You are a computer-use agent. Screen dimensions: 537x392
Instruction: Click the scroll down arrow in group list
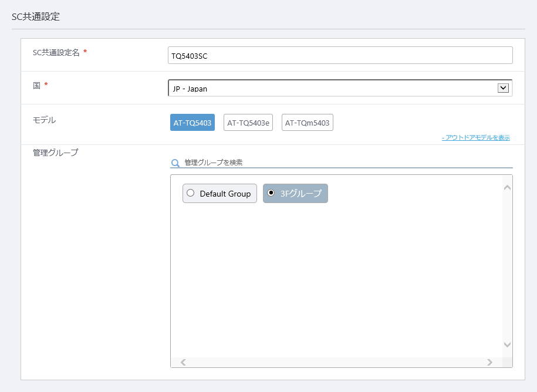(x=507, y=344)
